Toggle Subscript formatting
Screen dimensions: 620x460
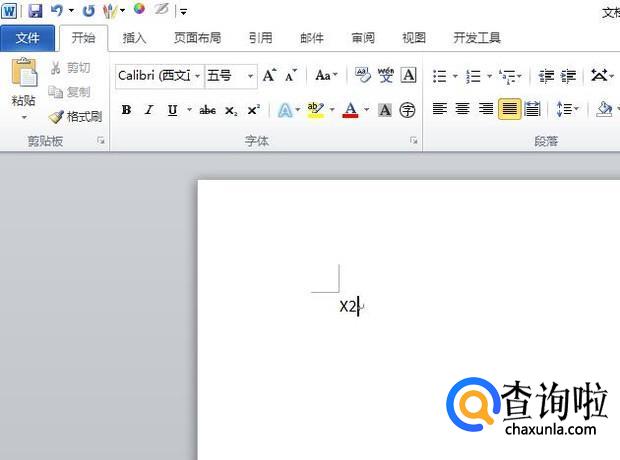[231, 110]
